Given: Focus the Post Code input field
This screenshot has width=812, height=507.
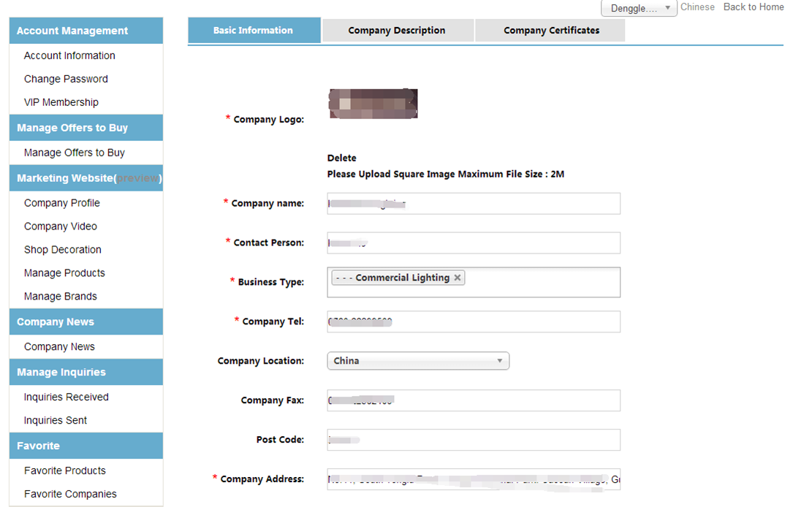Looking at the screenshot, I should [474, 440].
